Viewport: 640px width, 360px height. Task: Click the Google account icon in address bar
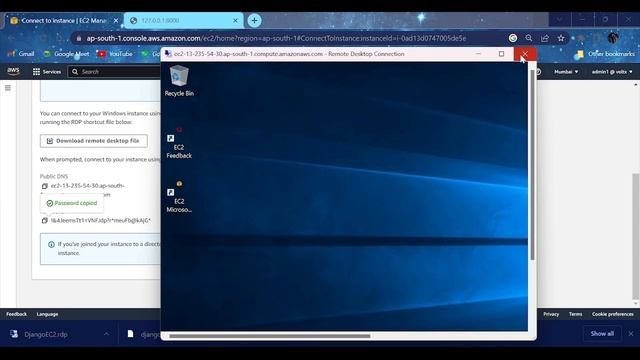click(513, 38)
